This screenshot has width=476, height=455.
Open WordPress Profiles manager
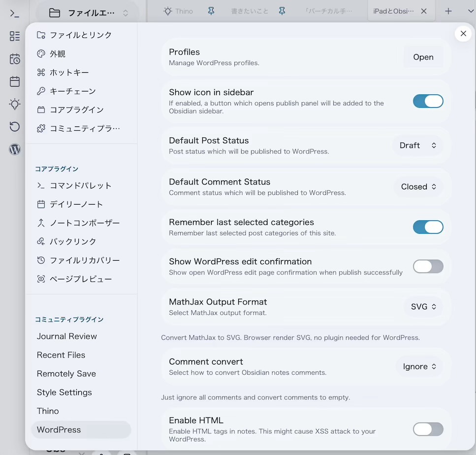click(423, 57)
